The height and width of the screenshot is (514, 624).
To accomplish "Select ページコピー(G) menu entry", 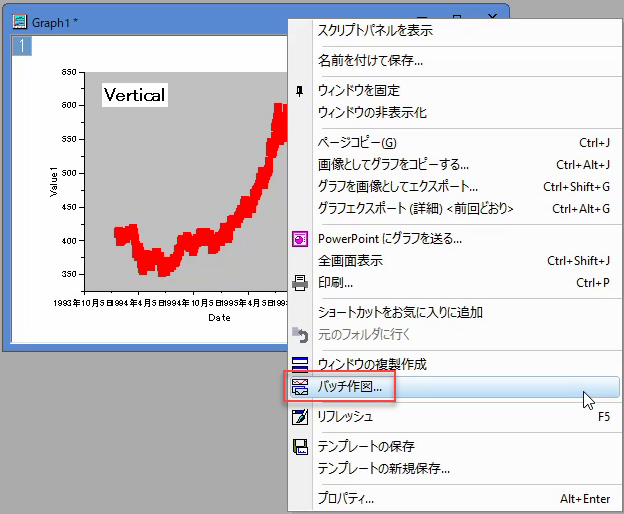I will click(454, 142).
